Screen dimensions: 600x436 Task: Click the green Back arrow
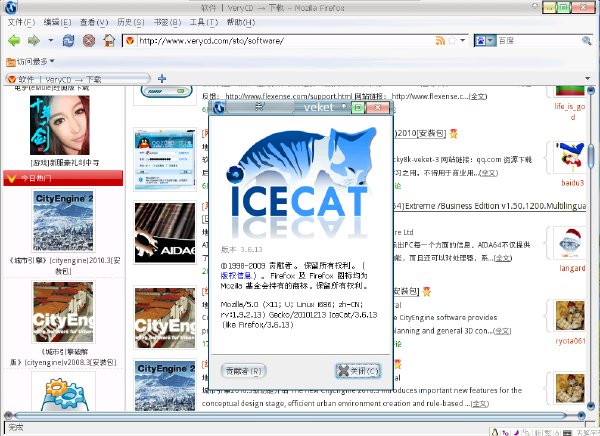[x=14, y=40]
